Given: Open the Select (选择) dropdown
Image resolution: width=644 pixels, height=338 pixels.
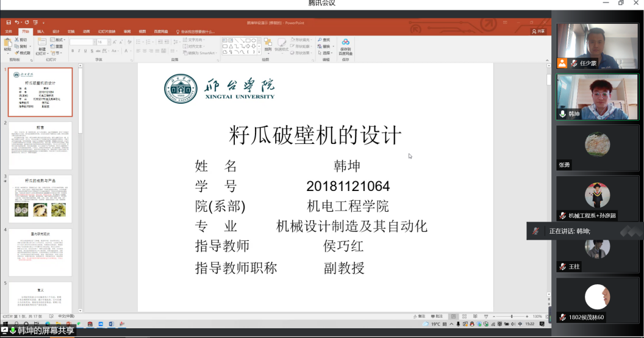Looking at the screenshot, I should tap(326, 53).
